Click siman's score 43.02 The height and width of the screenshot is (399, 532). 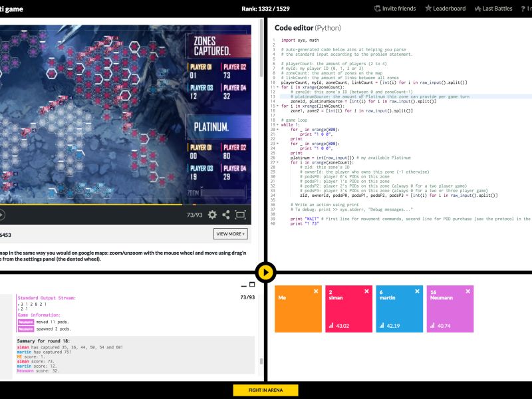click(x=342, y=326)
